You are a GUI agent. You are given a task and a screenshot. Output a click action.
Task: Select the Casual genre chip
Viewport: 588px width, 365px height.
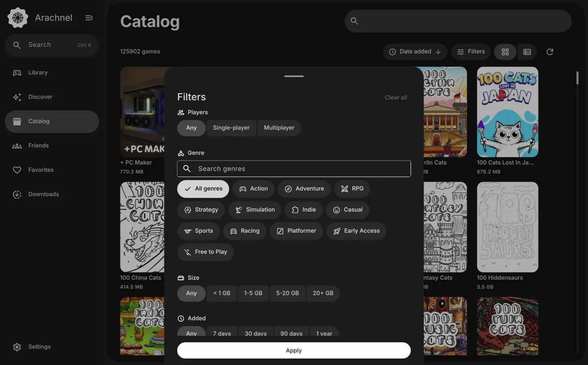point(348,210)
